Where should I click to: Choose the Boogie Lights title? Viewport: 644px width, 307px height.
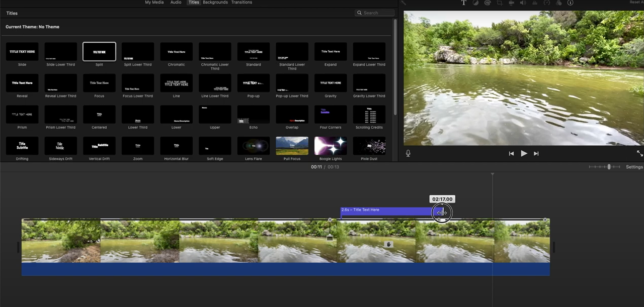(331, 146)
